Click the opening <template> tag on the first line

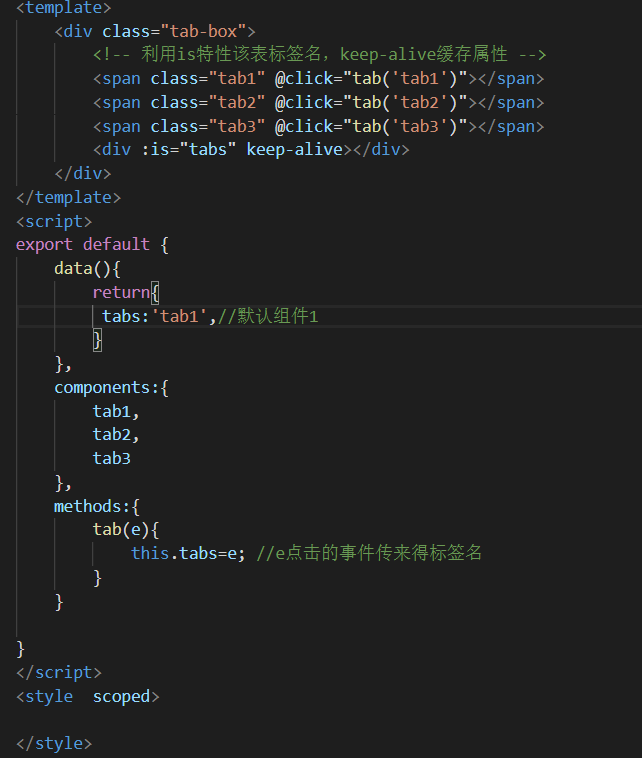(63, 8)
